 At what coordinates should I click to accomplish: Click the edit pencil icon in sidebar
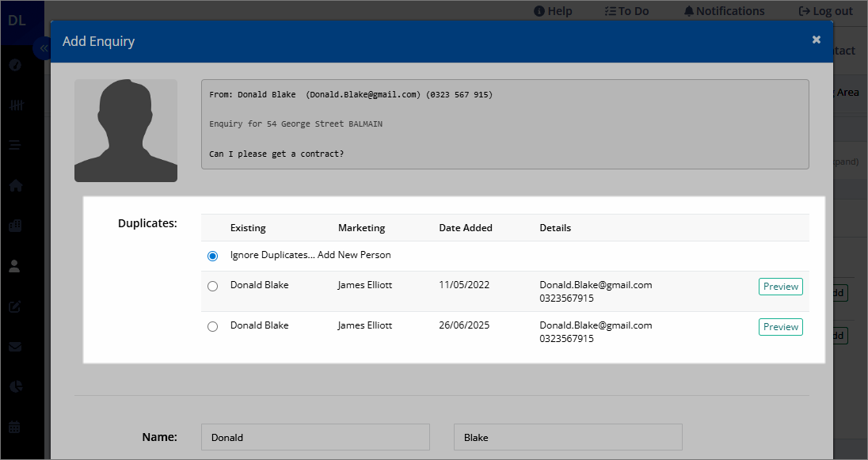click(x=15, y=306)
